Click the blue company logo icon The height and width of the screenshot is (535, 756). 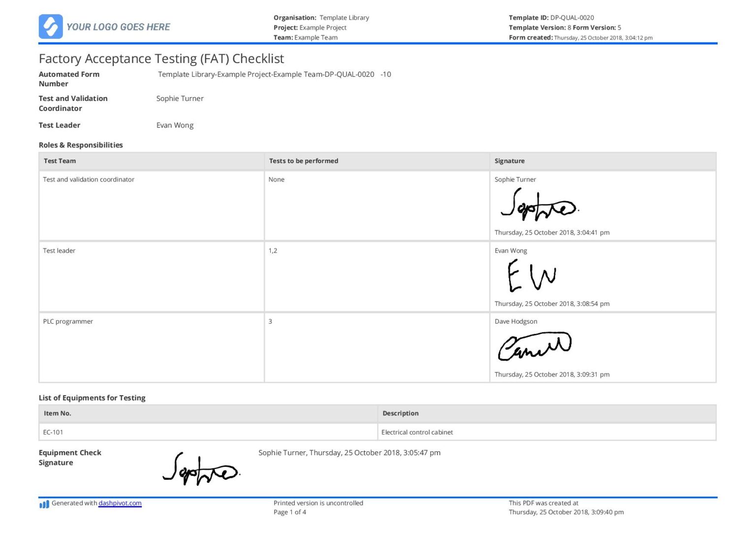[51, 27]
